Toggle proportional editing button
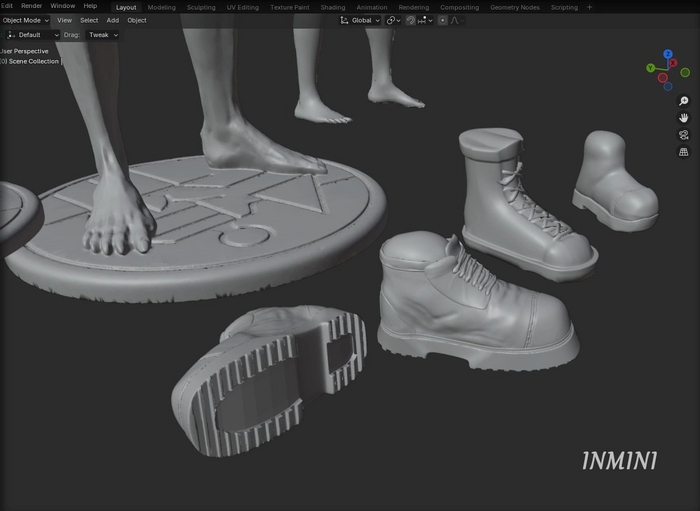 click(442, 20)
